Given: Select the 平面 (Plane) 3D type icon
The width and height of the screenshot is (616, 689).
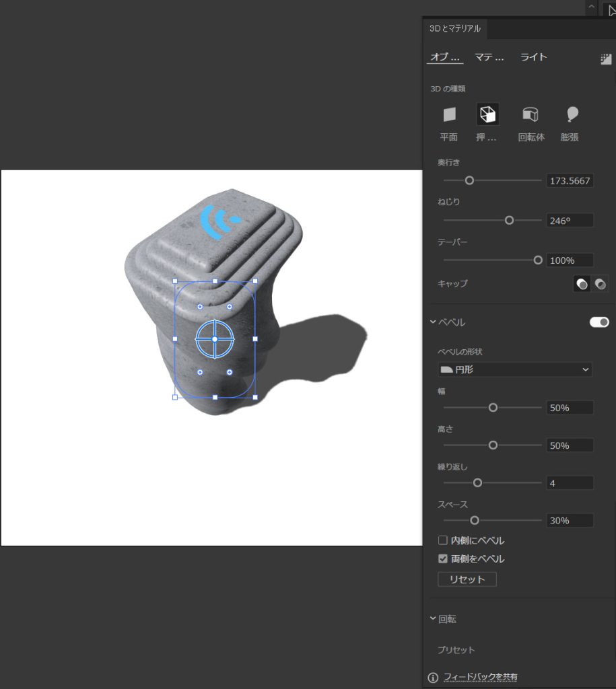Looking at the screenshot, I should (x=449, y=115).
